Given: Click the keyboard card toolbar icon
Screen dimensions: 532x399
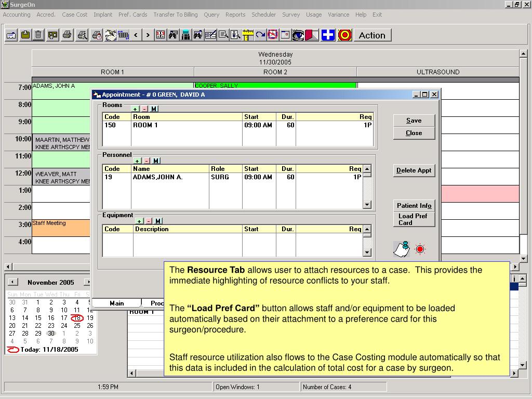Looking at the screenshot, I should (x=11, y=35).
